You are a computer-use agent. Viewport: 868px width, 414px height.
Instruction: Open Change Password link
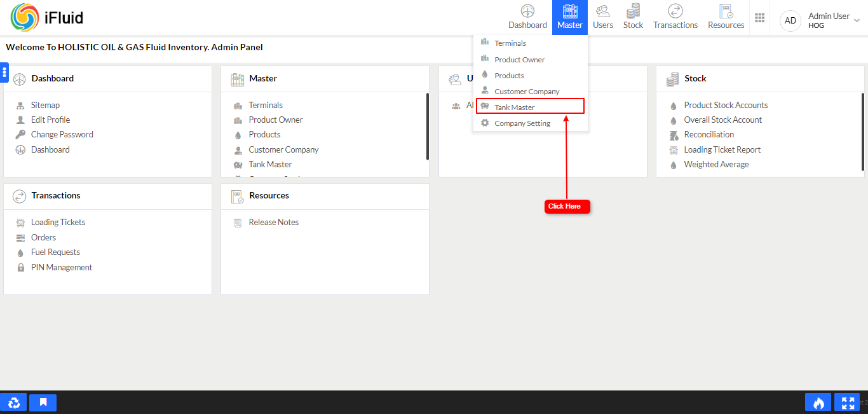pos(62,134)
